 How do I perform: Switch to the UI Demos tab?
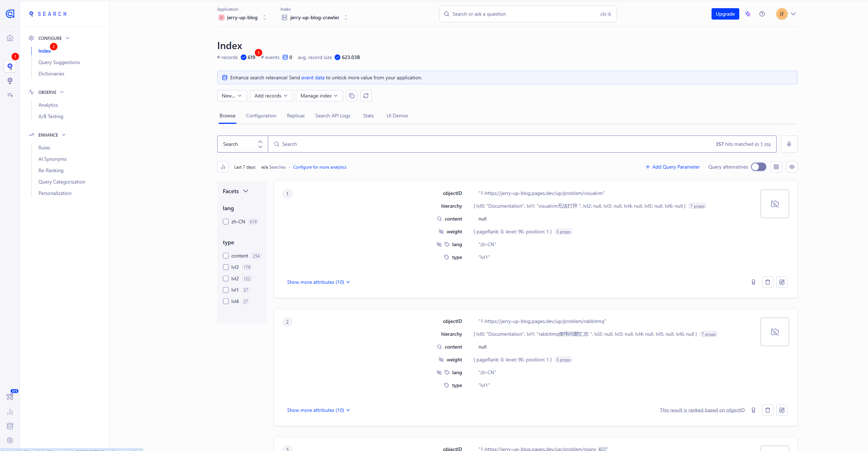click(x=398, y=116)
